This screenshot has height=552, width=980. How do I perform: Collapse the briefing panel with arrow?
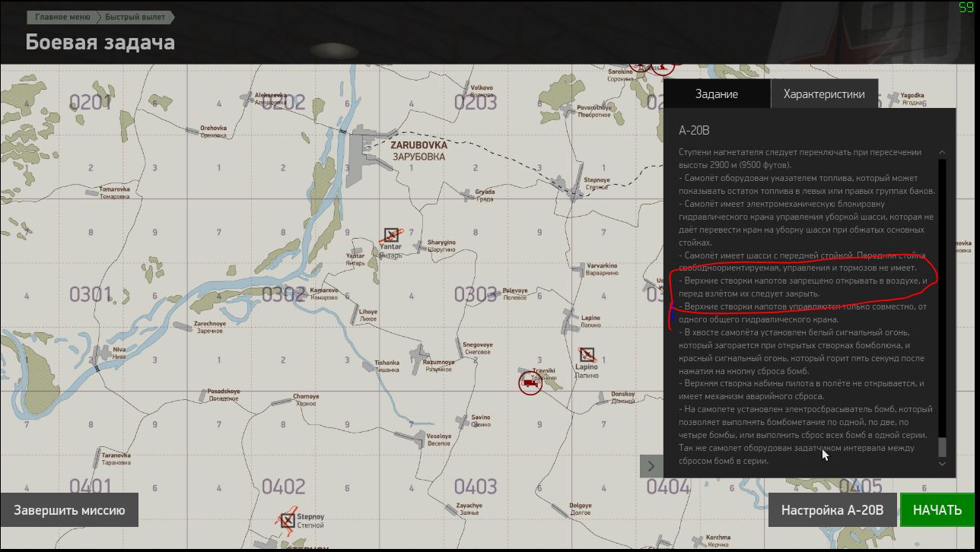pos(651,465)
